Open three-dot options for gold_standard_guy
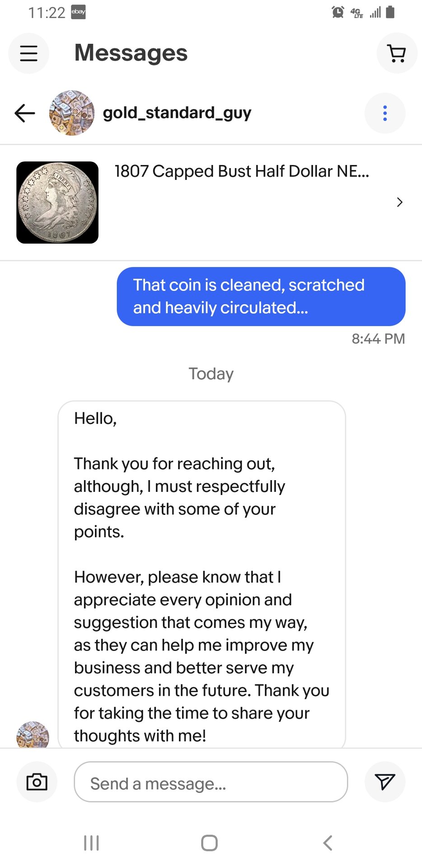422x868 pixels. click(x=385, y=113)
